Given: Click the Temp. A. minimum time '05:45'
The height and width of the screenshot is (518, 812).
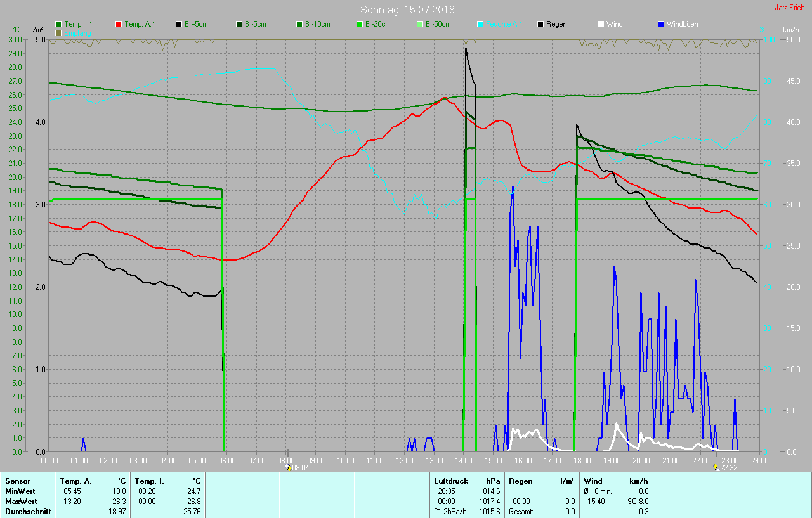Looking at the screenshot, I should tap(72, 491).
